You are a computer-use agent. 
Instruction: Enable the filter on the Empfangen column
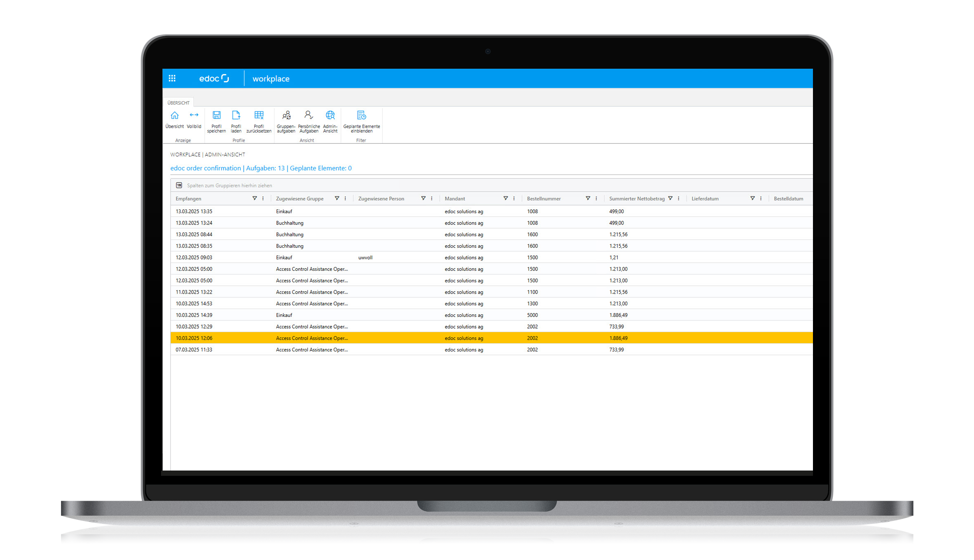point(255,198)
